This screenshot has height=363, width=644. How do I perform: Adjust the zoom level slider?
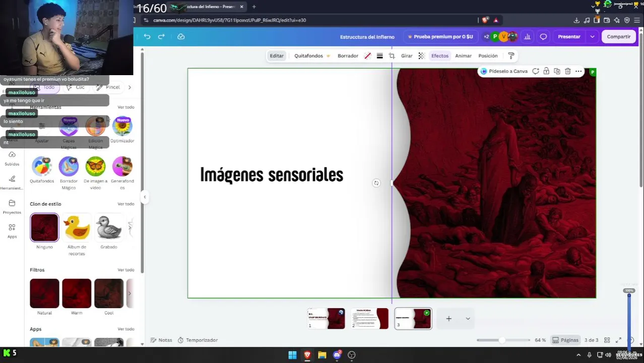tap(503, 340)
